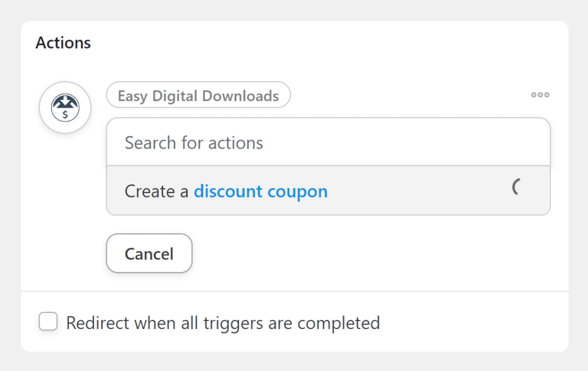This screenshot has height=371, width=588.
Task: Click the circular dollar-sign logo badge
Action: pos(65,107)
